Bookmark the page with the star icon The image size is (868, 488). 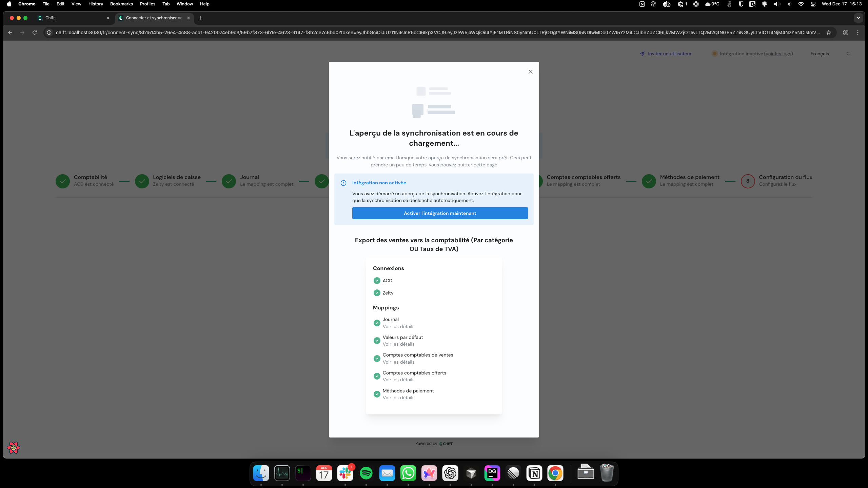(x=829, y=33)
